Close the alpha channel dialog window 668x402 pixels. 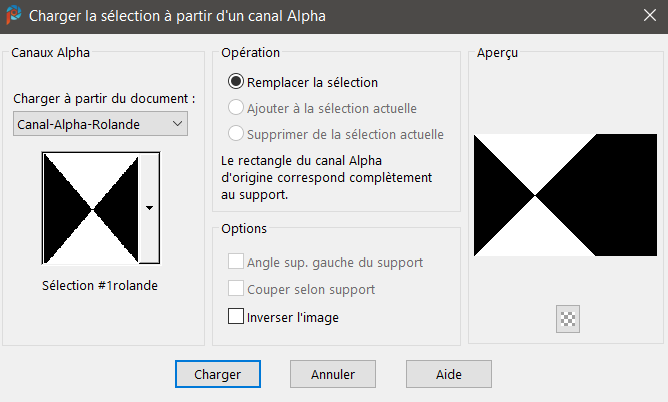[x=646, y=16]
